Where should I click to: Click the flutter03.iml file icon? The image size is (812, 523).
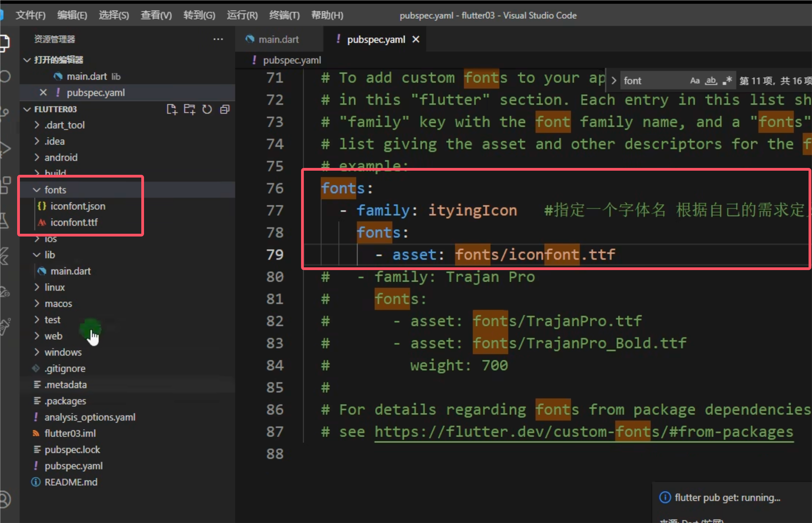[x=36, y=434]
